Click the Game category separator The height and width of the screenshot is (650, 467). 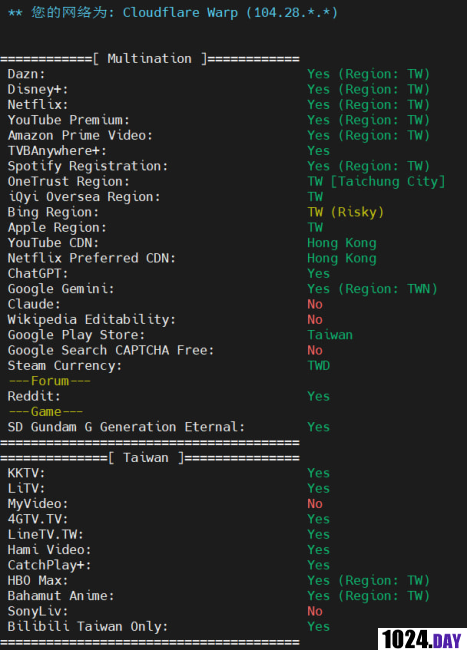(46, 412)
